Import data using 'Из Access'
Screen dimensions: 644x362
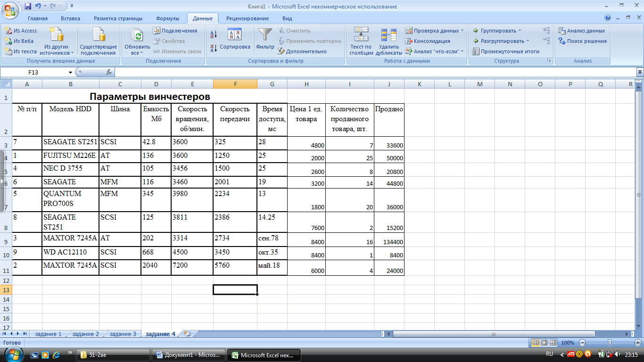[21, 31]
